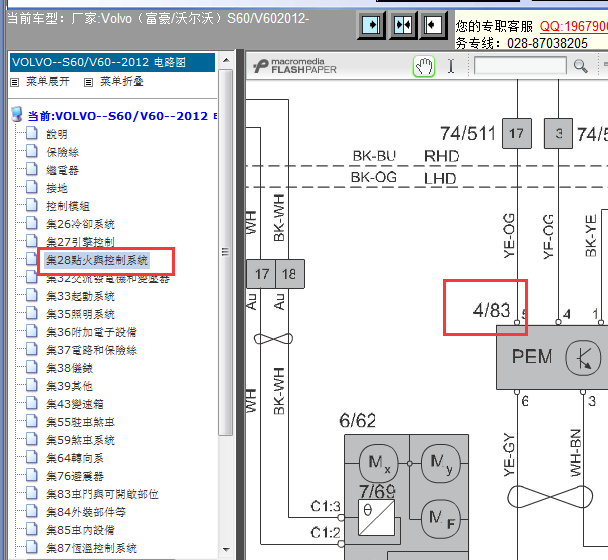Click the right-panel layout arrow button
This screenshot has width=608, height=560.
[434, 25]
